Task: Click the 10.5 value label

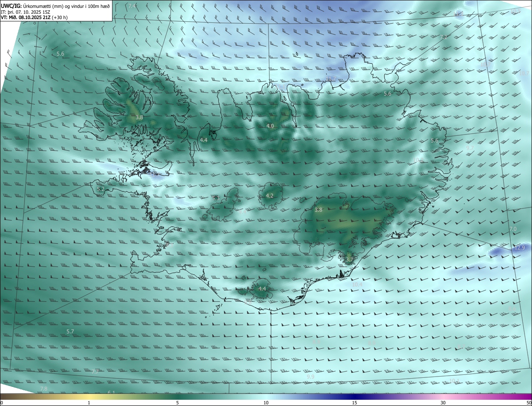Action: coord(515,10)
